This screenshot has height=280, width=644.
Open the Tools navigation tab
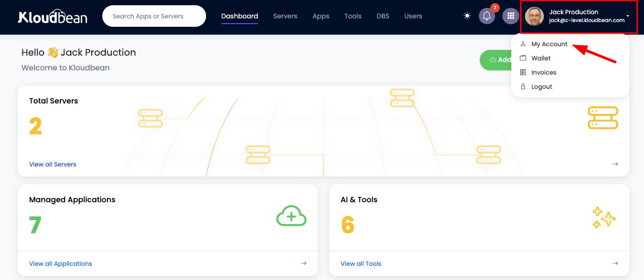[353, 16]
